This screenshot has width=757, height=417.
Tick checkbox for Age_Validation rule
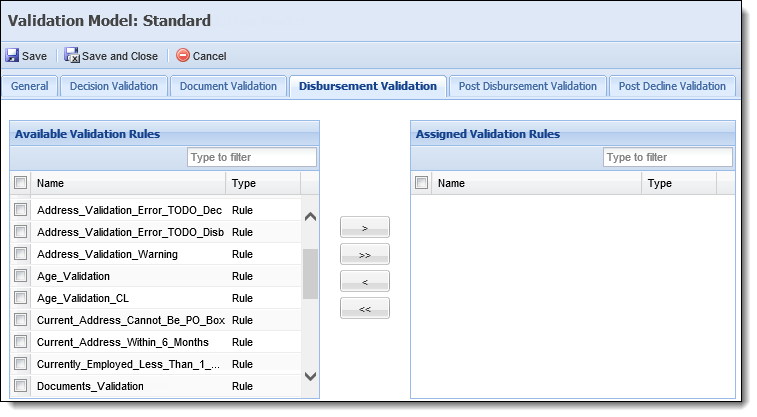(x=20, y=276)
